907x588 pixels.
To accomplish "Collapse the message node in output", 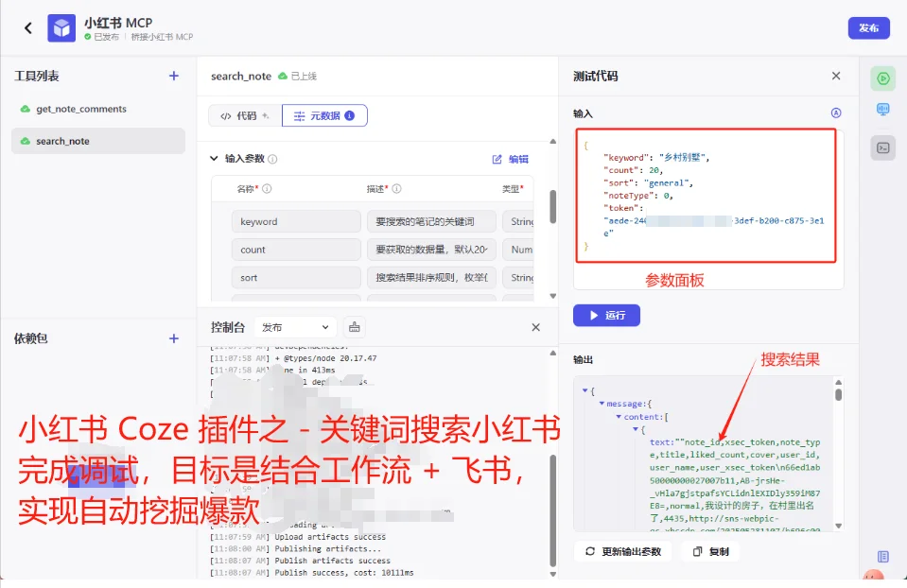I will pyautogui.click(x=602, y=404).
